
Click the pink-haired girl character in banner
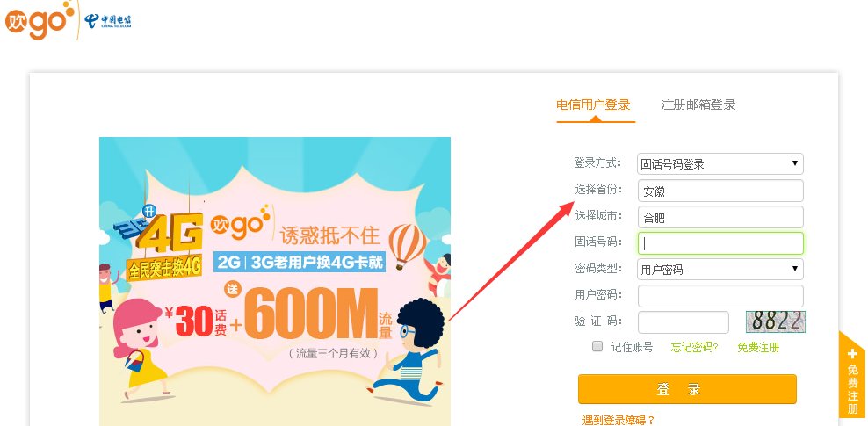click(x=140, y=348)
